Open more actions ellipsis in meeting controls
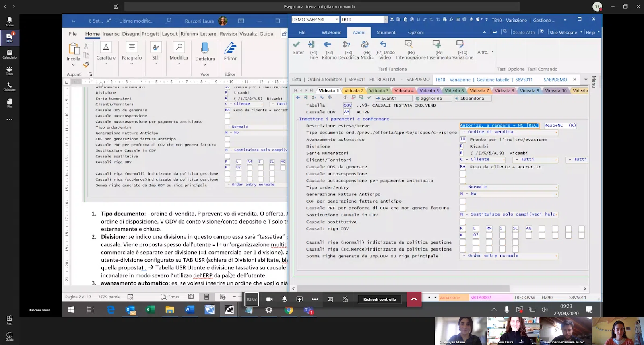 coord(315,299)
